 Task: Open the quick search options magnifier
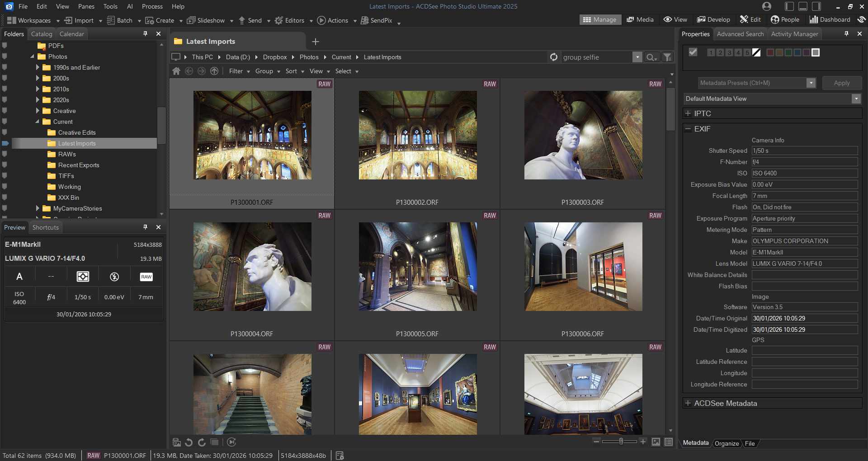coord(651,57)
